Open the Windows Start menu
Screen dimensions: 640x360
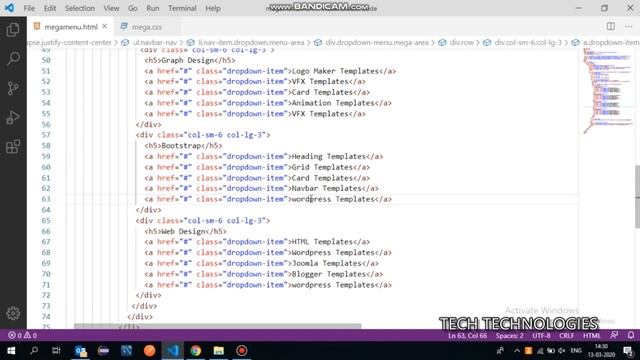click(11, 351)
